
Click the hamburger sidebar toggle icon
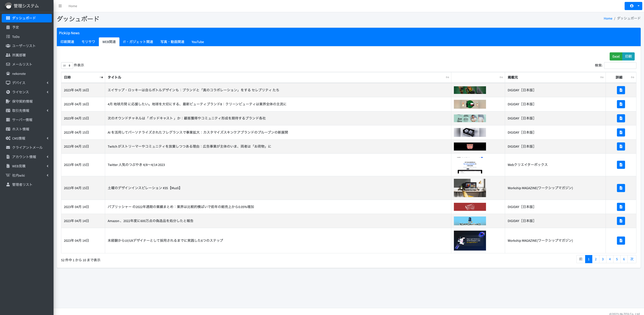coord(60,6)
